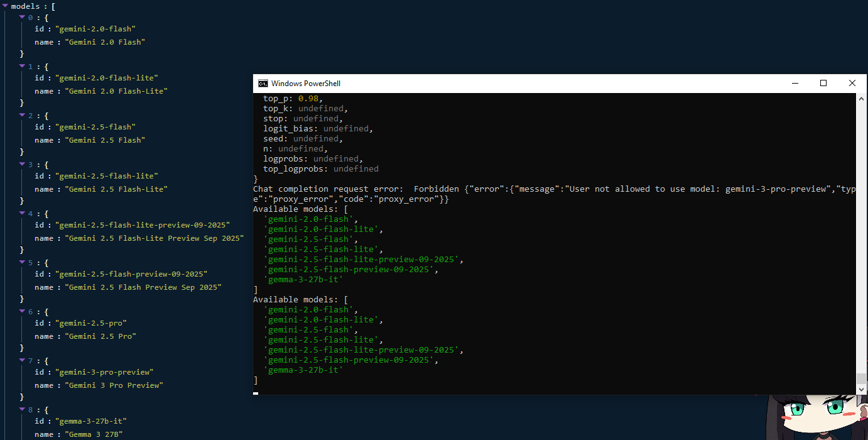
Task: Collapse JSON item 2 triangle
Action: click(x=22, y=116)
